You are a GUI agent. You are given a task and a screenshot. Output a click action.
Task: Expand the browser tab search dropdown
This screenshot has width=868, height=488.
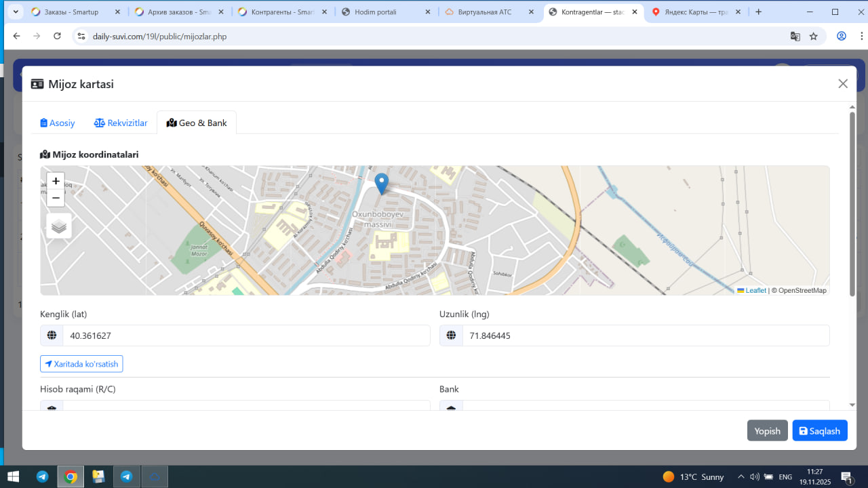coord(16,12)
